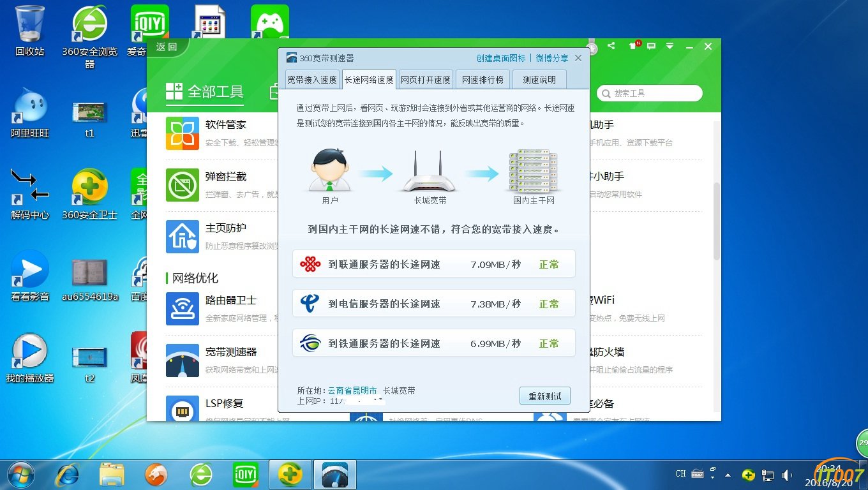This screenshot has width=868, height=490.
Task: Click the China Tietong logo
Action: tap(310, 343)
